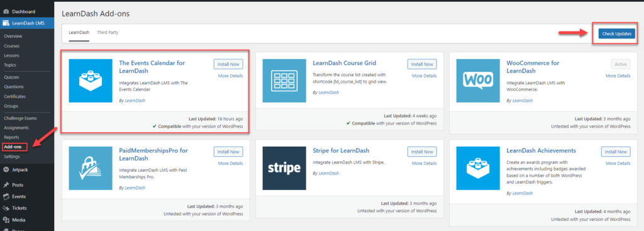Install The Events Calendar for LearnDash
Image resolution: width=644 pixels, height=231 pixels.
click(x=228, y=64)
